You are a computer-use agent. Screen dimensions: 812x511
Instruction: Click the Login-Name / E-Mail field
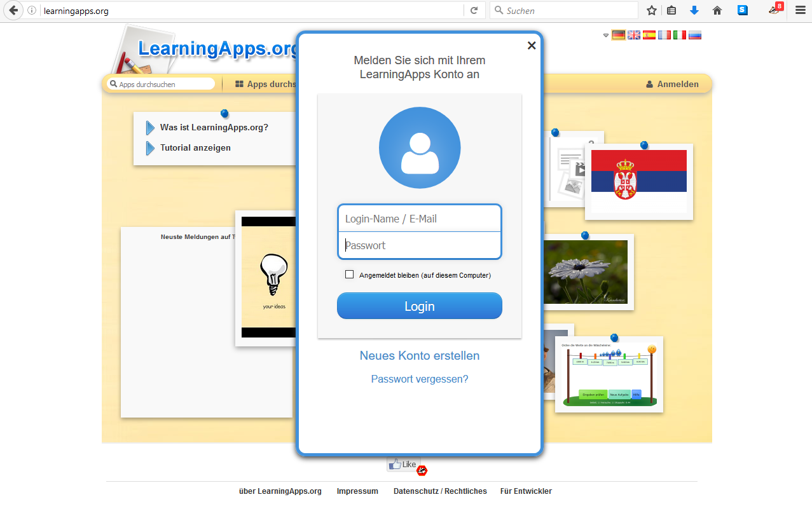point(420,219)
